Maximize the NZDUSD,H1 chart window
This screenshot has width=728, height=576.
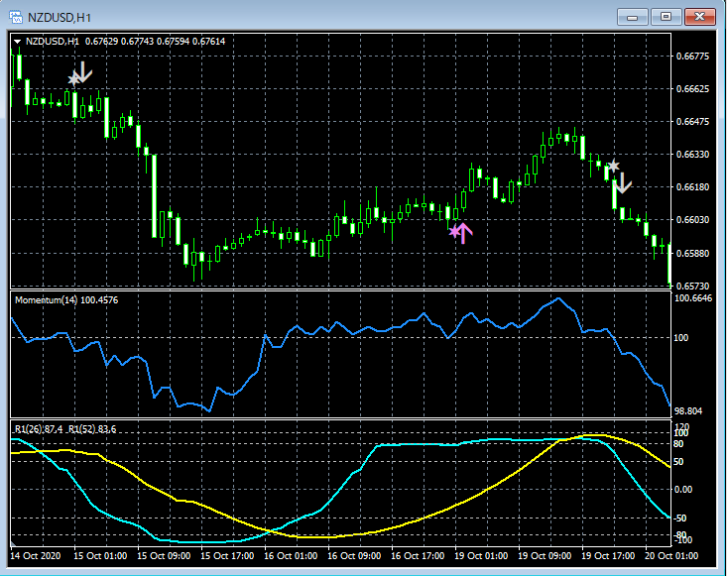tap(665, 16)
